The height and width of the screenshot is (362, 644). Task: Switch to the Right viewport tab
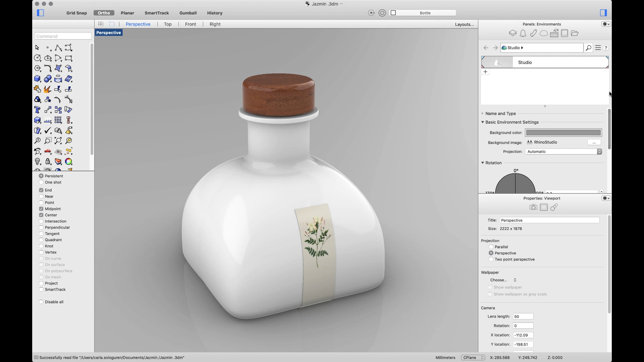click(215, 24)
